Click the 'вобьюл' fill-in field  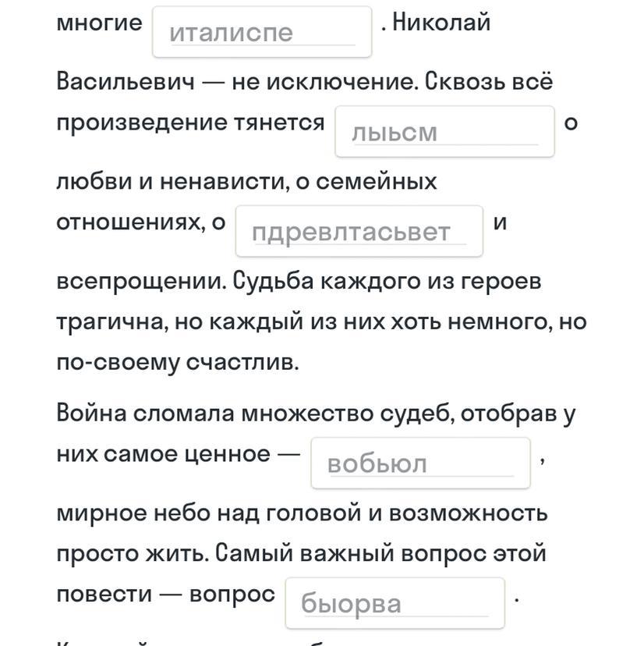[420, 463]
